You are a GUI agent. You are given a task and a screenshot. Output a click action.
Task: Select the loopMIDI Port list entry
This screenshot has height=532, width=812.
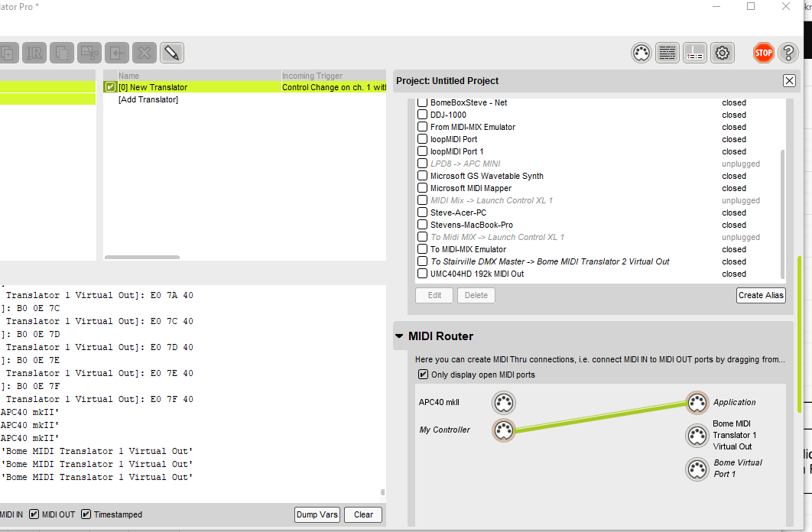click(453, 139)
